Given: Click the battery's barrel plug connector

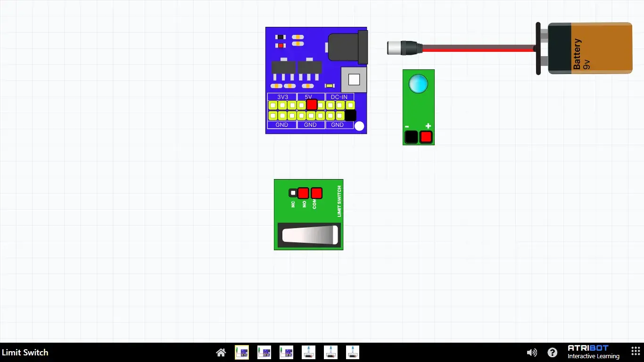Looking at the screenshot, I should click(x=405, y=48).
